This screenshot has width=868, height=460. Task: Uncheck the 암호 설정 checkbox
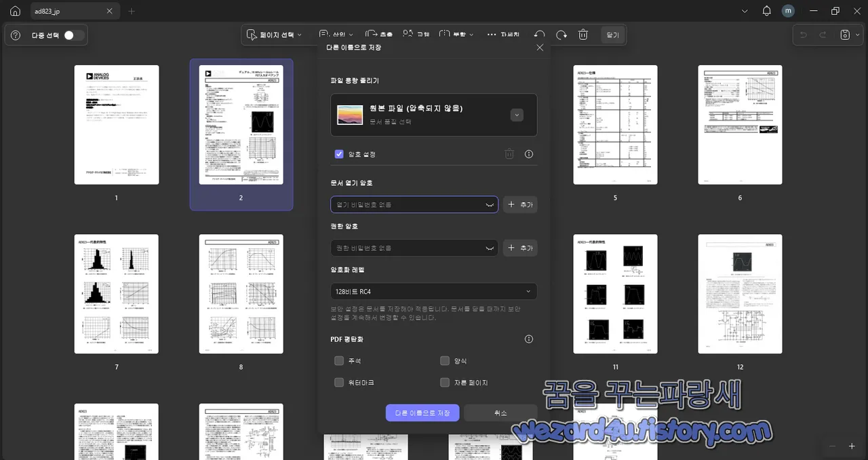pyautogui.click(x=338, y=154)
